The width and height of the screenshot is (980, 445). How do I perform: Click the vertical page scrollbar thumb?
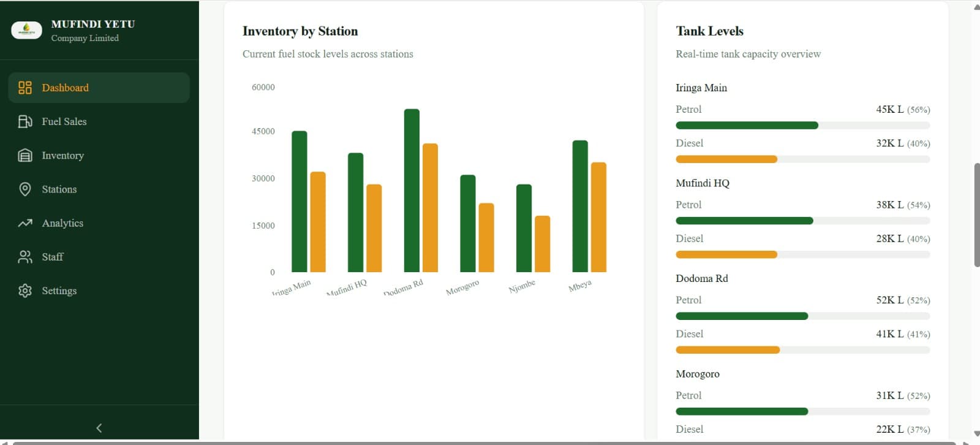coord(976,215)
